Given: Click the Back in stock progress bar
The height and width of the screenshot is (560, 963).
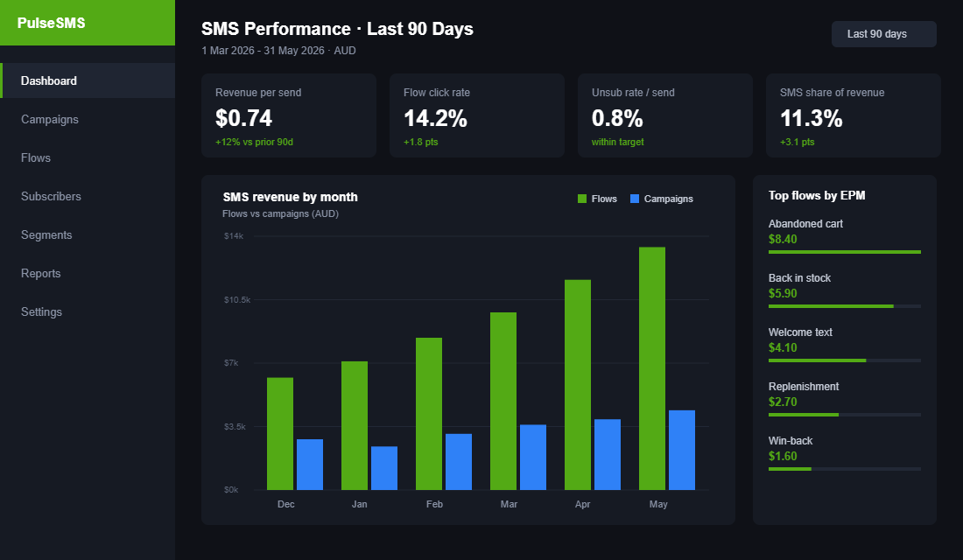Looking at the screenshot, I should [845, 305].
